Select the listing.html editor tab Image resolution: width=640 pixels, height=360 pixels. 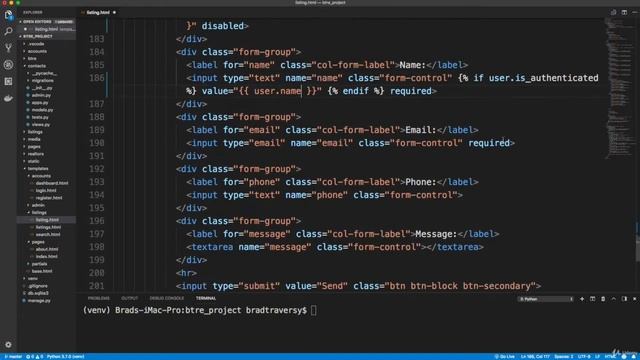98,12
